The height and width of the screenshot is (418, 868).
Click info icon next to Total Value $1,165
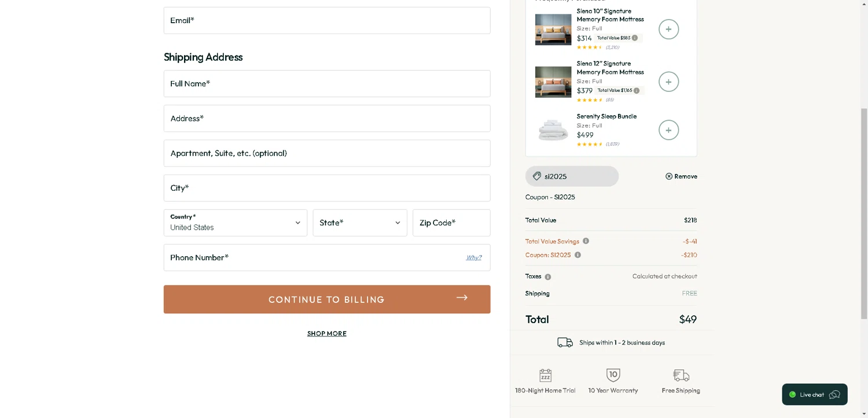(637, 91)
